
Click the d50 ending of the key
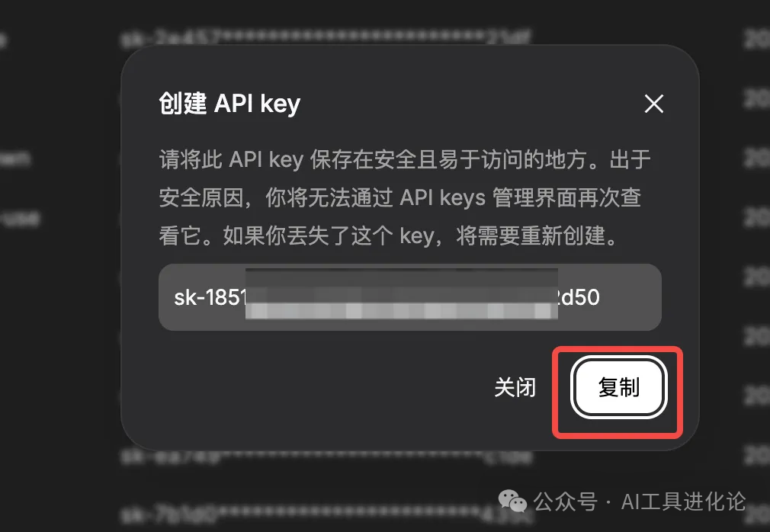[579, 297]
